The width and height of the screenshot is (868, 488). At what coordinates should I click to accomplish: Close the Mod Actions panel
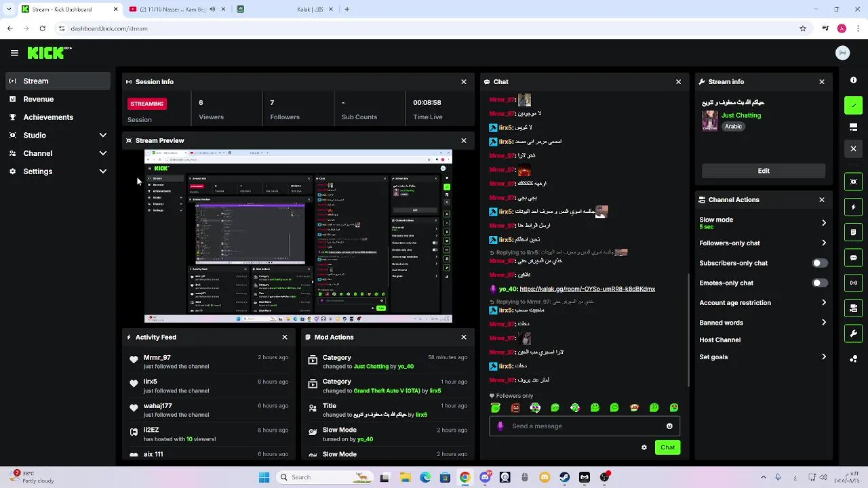pos(464,337)
